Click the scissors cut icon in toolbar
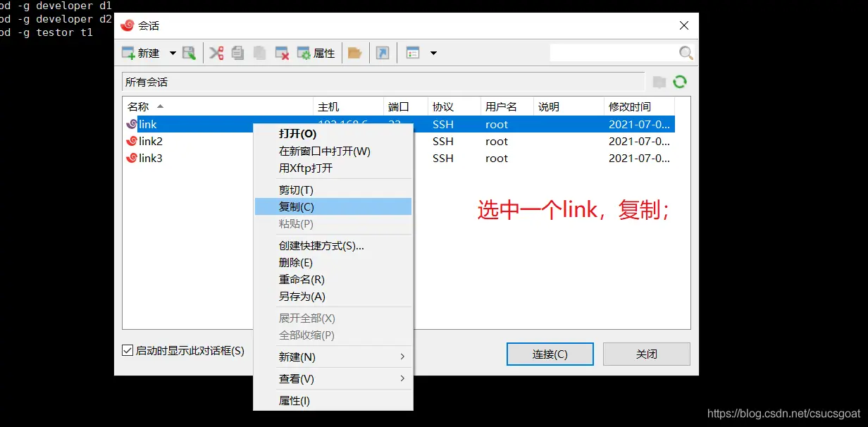Viewport: 868px width, 427px height. click(216, 53)
